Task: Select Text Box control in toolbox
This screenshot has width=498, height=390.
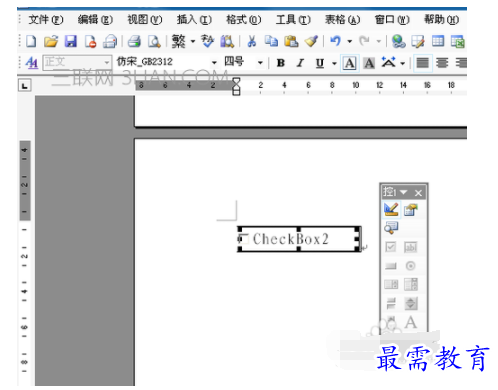Action: [410, 247]
